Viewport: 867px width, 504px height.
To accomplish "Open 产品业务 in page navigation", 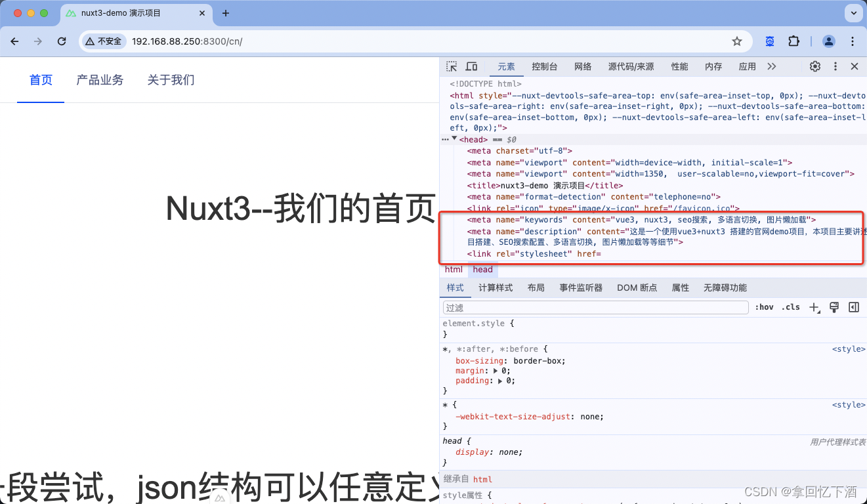I will pyautogui.click(x=100, y=80).
